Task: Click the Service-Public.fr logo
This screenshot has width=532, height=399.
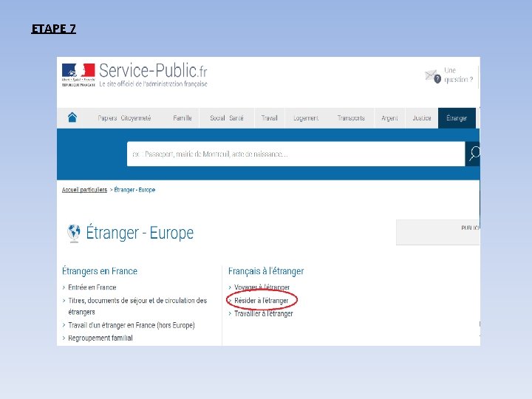Action: [x=134, y=75]
